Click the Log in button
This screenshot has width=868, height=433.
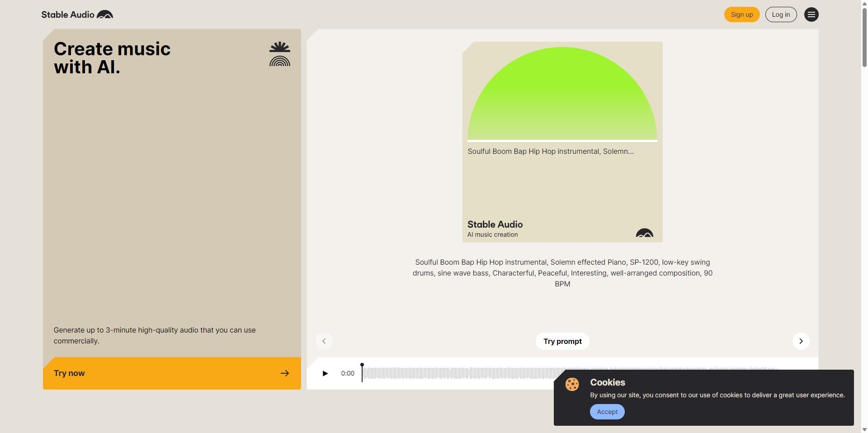[x=781, y=14]
